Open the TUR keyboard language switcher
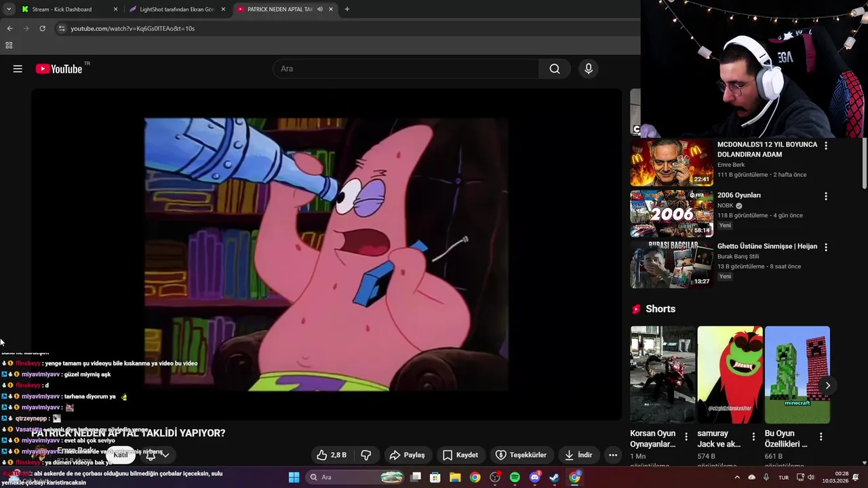The height and width of the screenshot is (488, 868). click(x=783, y=477)
